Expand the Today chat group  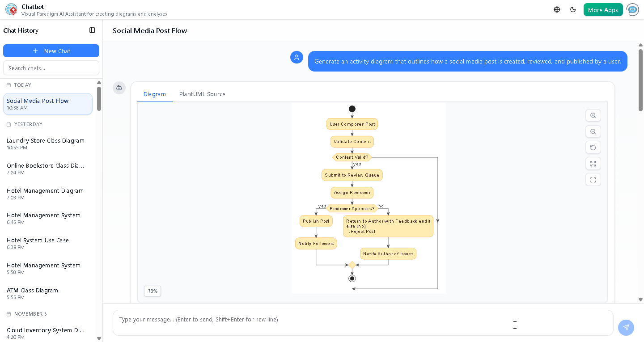point(20,85)
